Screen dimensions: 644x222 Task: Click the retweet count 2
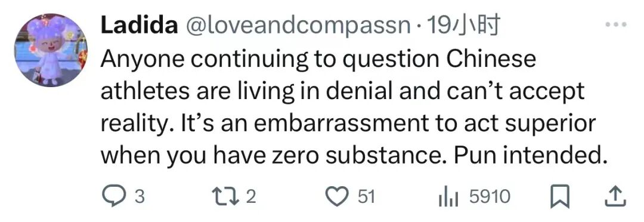251,197
